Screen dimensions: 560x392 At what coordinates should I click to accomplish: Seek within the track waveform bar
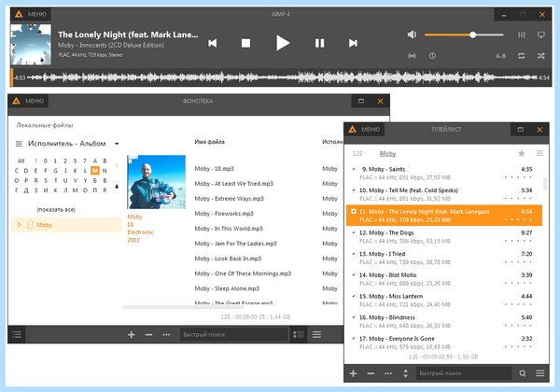tap(282, 77)
